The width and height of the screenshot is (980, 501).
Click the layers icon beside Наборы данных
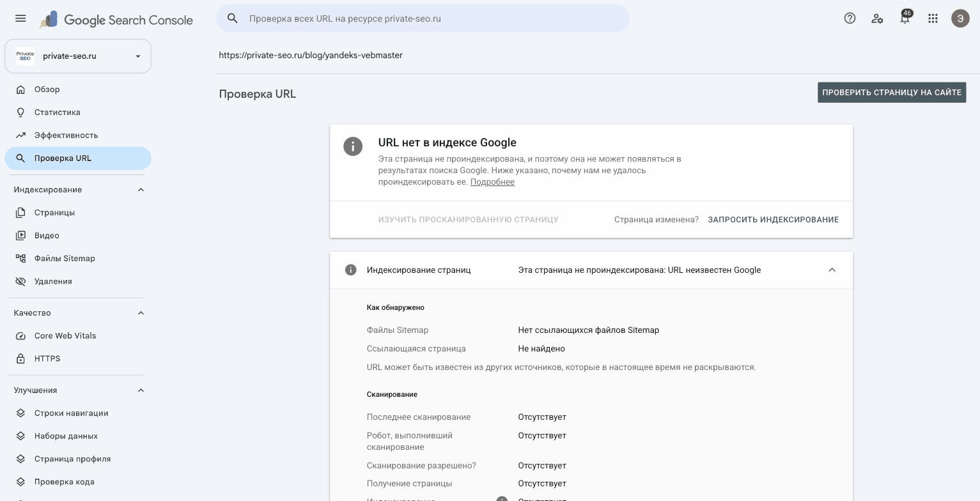[x=21, y=436]
